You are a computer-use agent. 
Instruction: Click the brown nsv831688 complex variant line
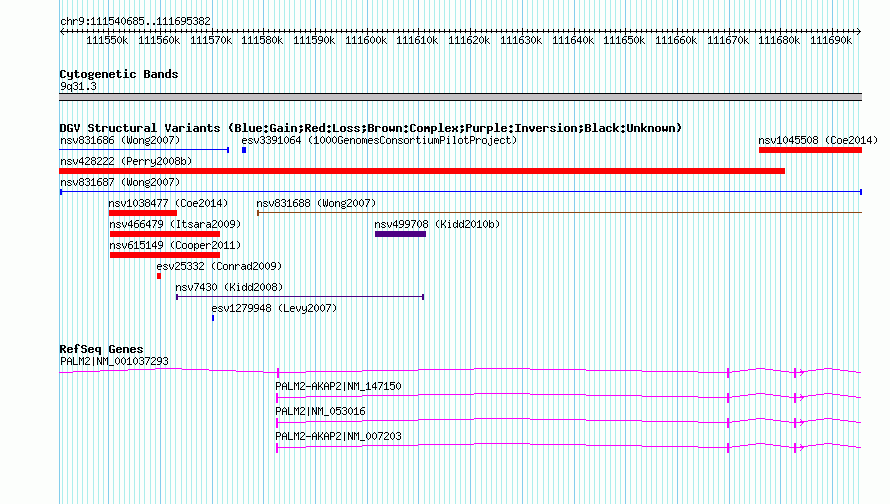[560, 213]
